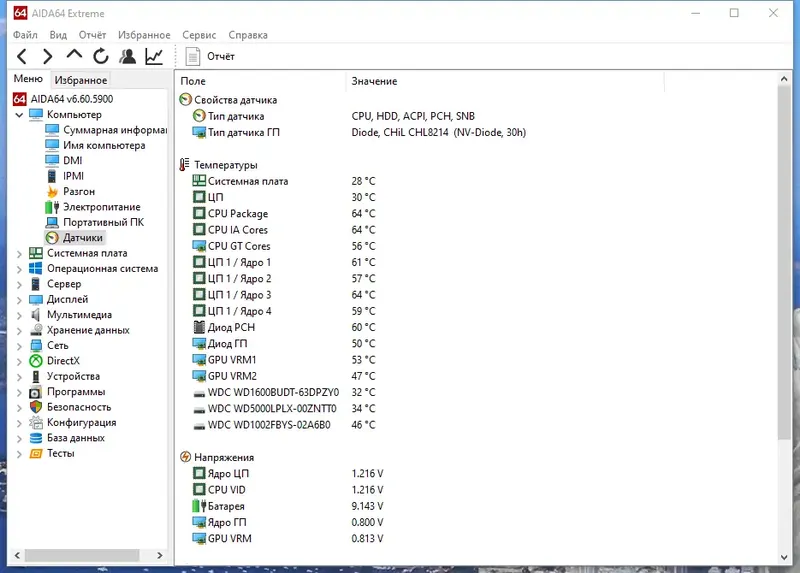The image size is (800, 573).
Task: Click the Устройства devices icon
Action: pos(36,377)
